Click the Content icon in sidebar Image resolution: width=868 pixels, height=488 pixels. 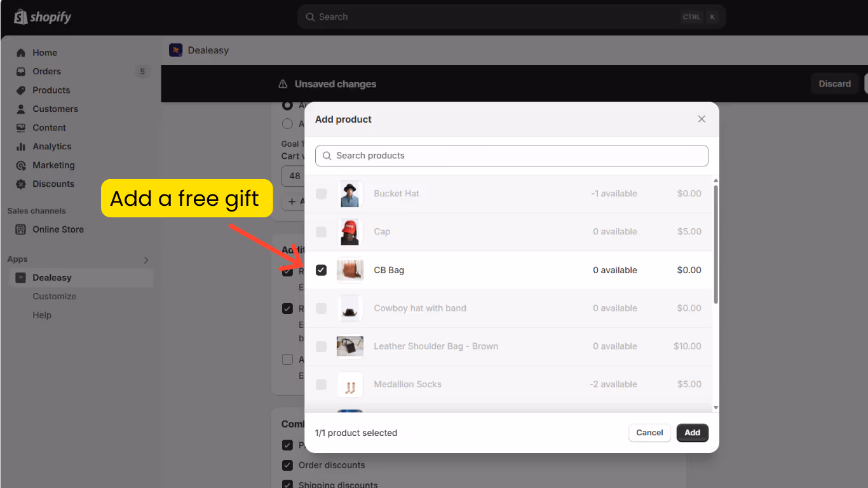(21, 128)
